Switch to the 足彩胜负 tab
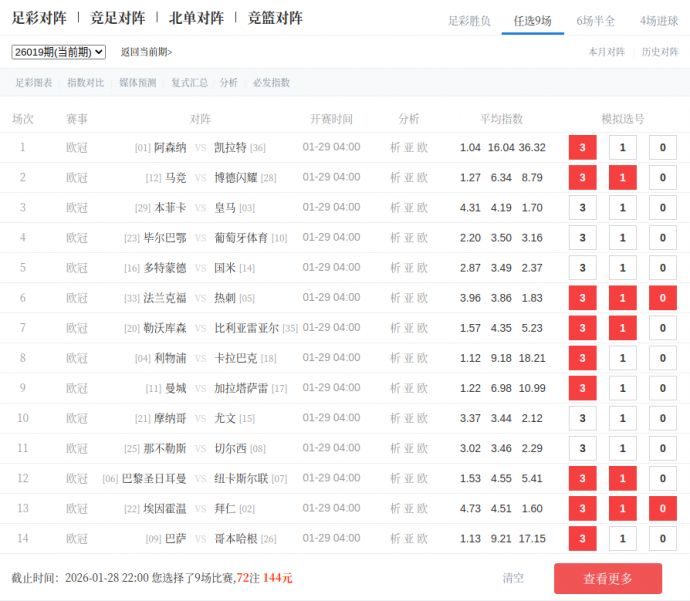 469,20
